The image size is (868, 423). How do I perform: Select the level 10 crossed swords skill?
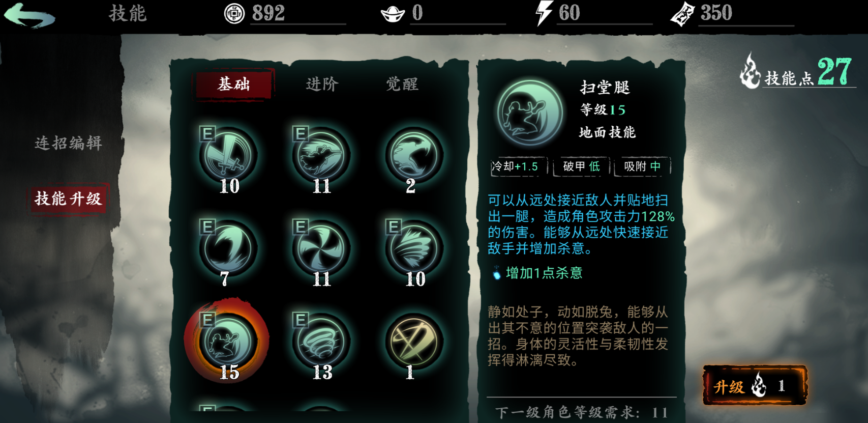tap(228, 155)
